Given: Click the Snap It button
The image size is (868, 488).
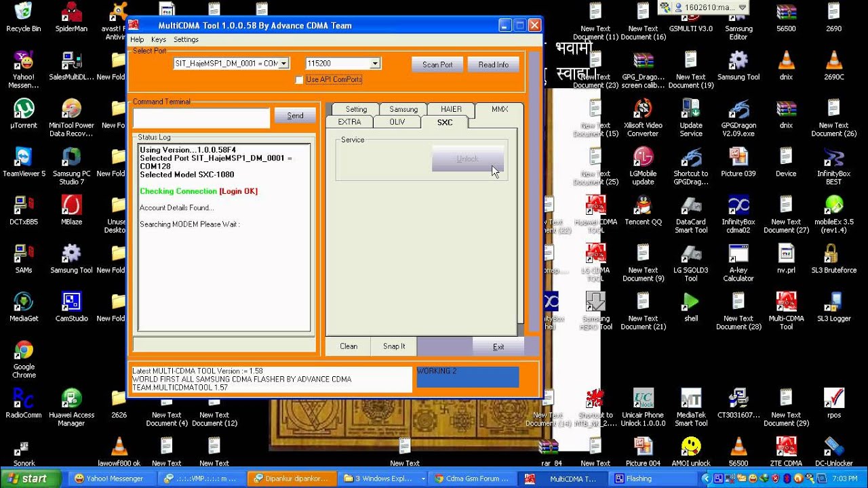Looking at the screenshot, I should [x=394, y=346].
